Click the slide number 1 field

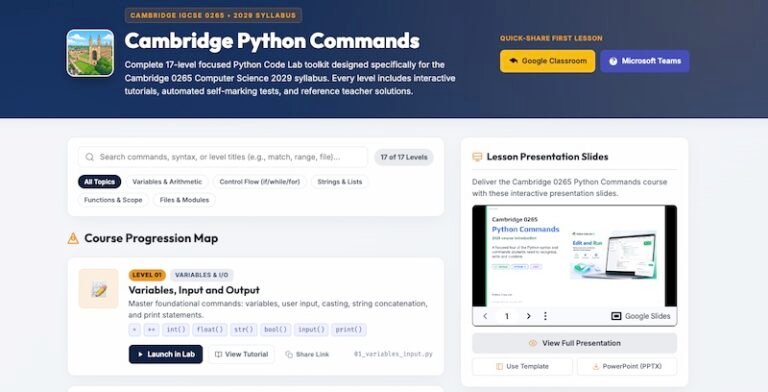tap(507, 317)
